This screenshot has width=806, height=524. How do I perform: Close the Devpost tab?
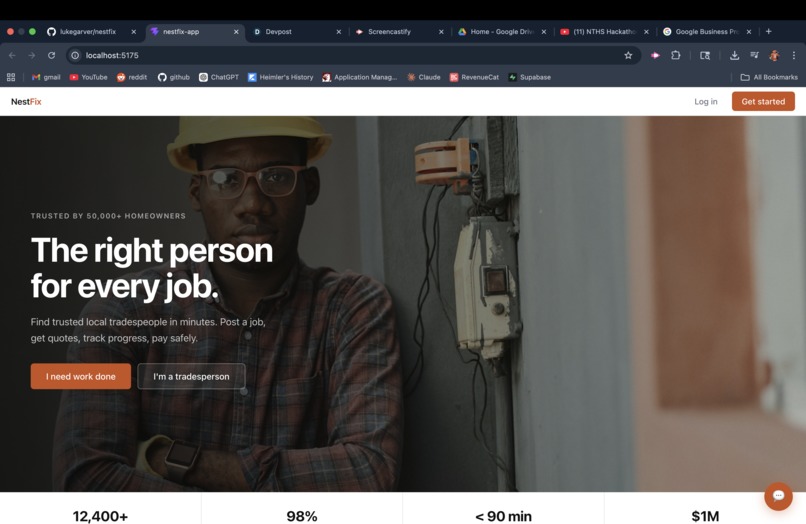point(339,32)
